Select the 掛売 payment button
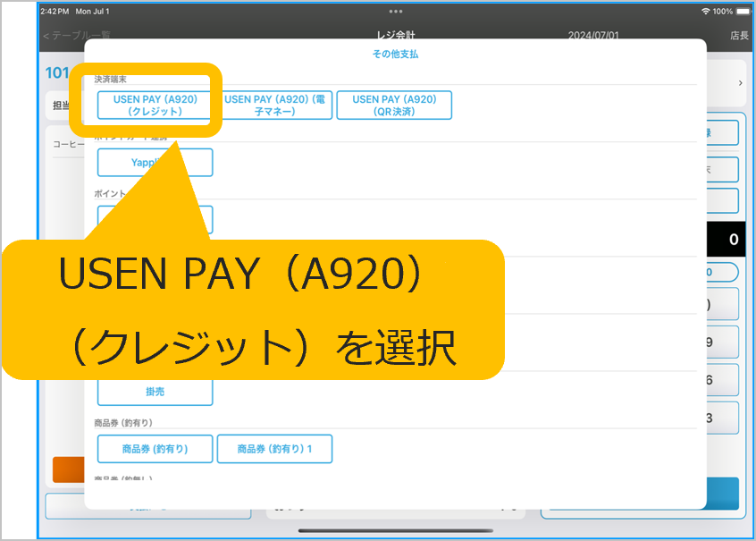 155,392
